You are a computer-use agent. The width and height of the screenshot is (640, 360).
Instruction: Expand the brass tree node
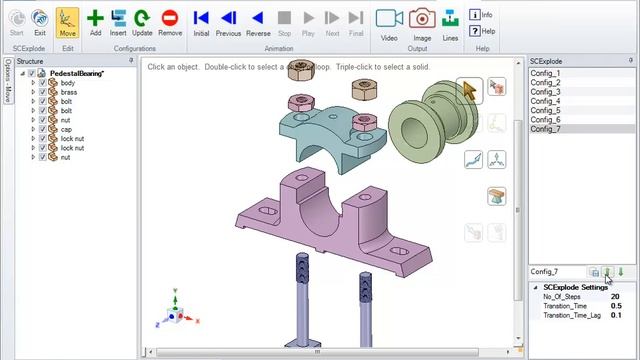click(33, 92)
